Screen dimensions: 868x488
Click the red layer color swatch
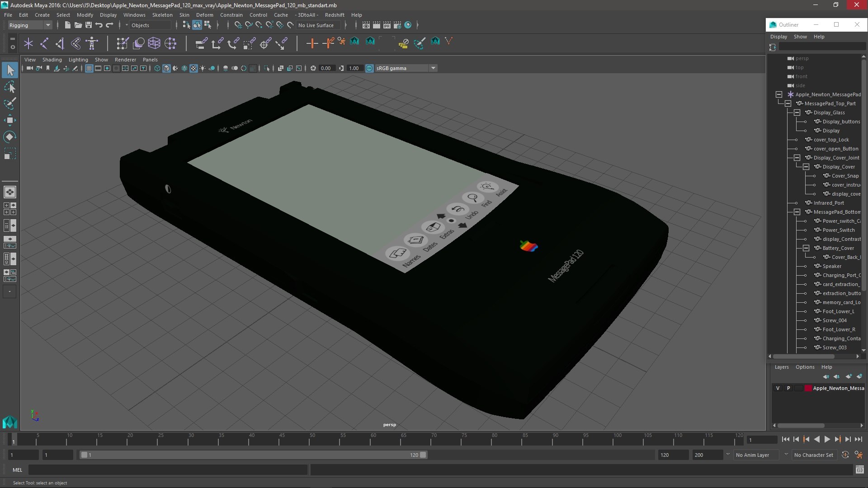pos(808,388)
